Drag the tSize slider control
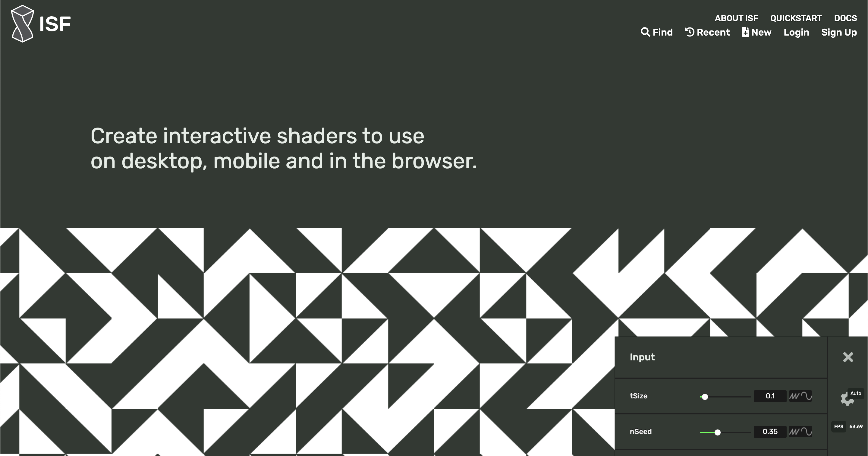Viewport: 868px width, 456px height. [x=704, y=397]
